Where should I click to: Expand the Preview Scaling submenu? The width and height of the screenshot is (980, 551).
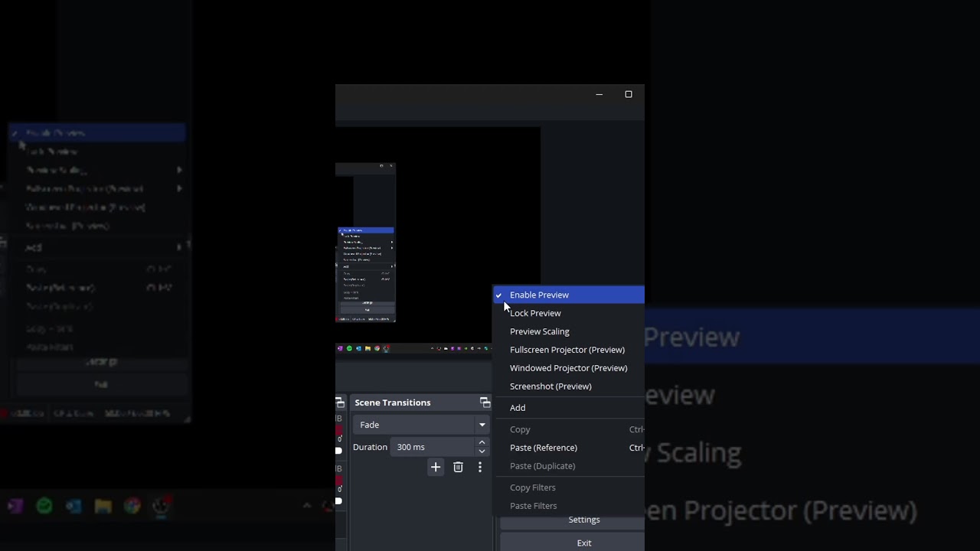pos(568,331)
